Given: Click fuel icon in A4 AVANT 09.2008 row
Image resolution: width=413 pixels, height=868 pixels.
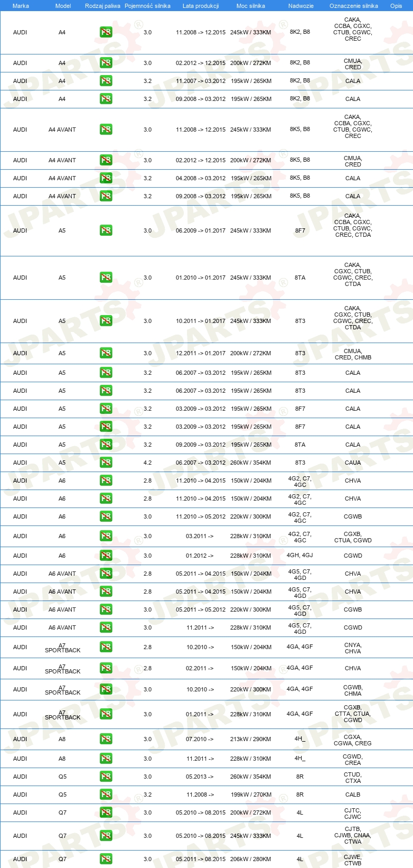Looking at the screenshot, I should tap(106, 196).
